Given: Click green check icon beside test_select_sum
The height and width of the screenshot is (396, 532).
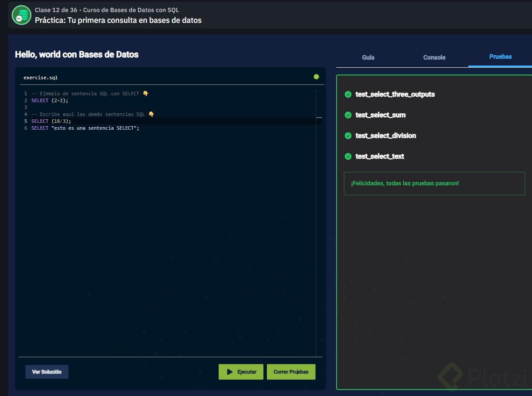Looking at the screenshot, I should (348, 115).
